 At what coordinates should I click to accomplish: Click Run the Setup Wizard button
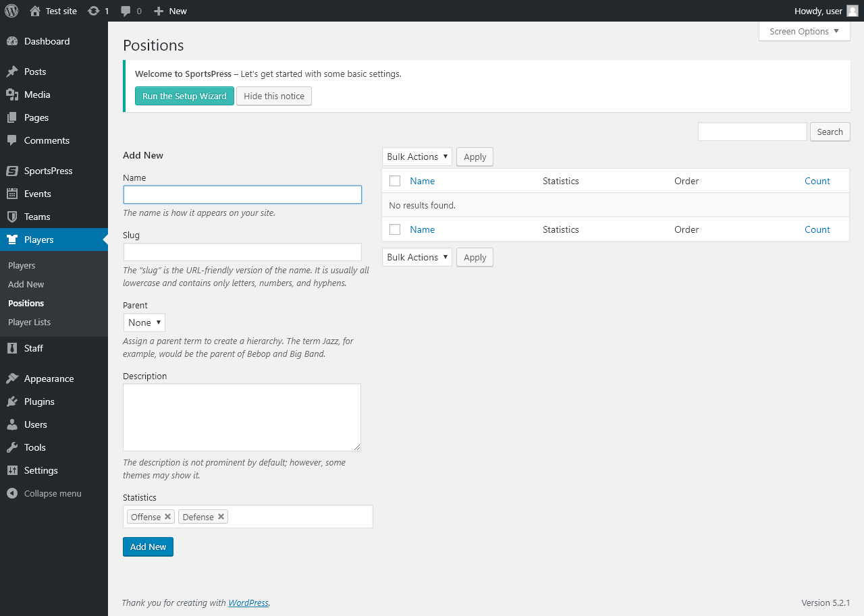click(184, 96)
